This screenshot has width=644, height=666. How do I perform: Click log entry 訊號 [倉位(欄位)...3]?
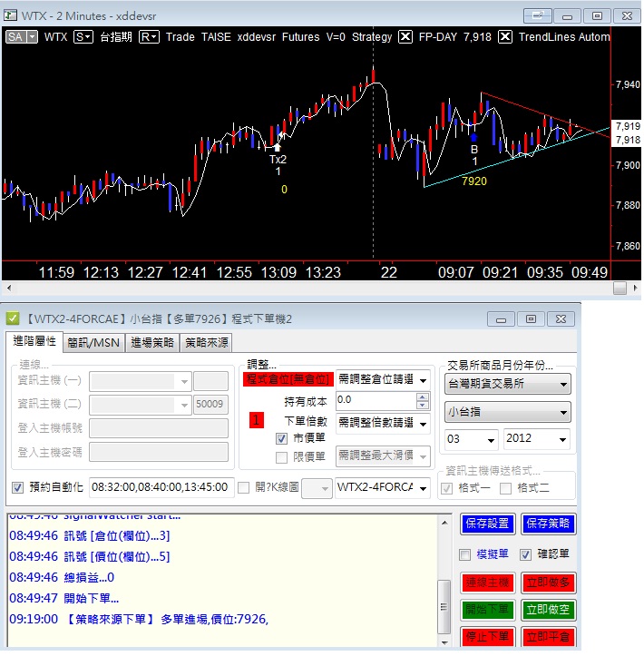tap(90, 536)
